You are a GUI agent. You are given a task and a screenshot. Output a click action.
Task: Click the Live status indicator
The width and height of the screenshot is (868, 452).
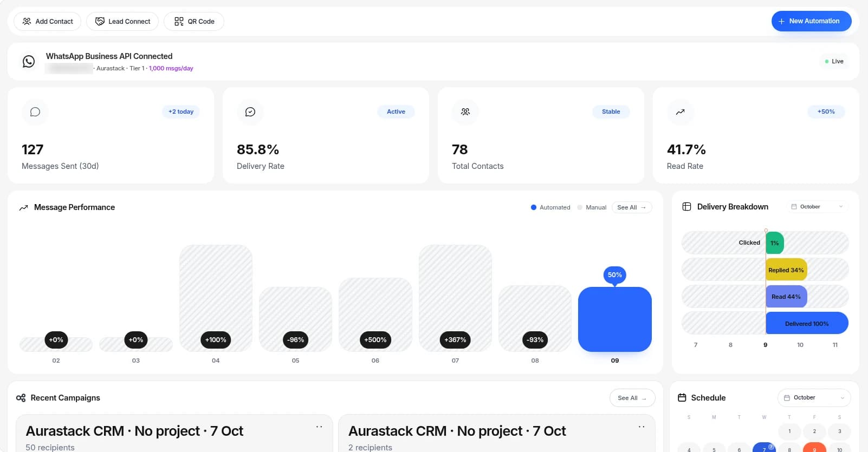pyautogui.click(x=834, y=61)
